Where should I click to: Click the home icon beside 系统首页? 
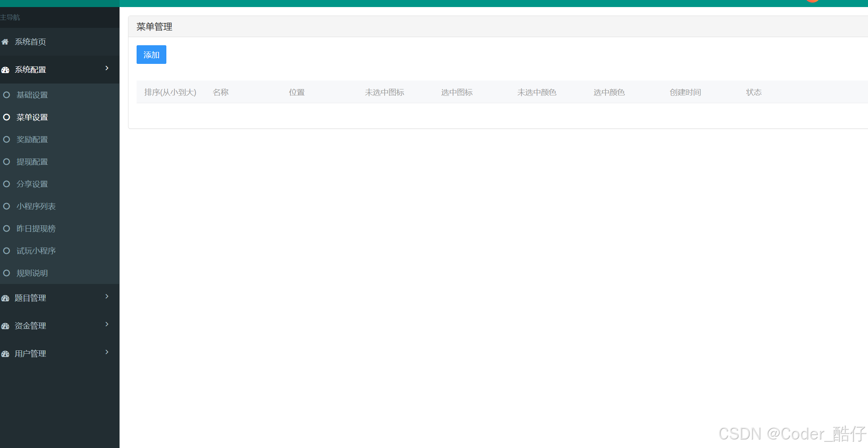pos(5,42)
